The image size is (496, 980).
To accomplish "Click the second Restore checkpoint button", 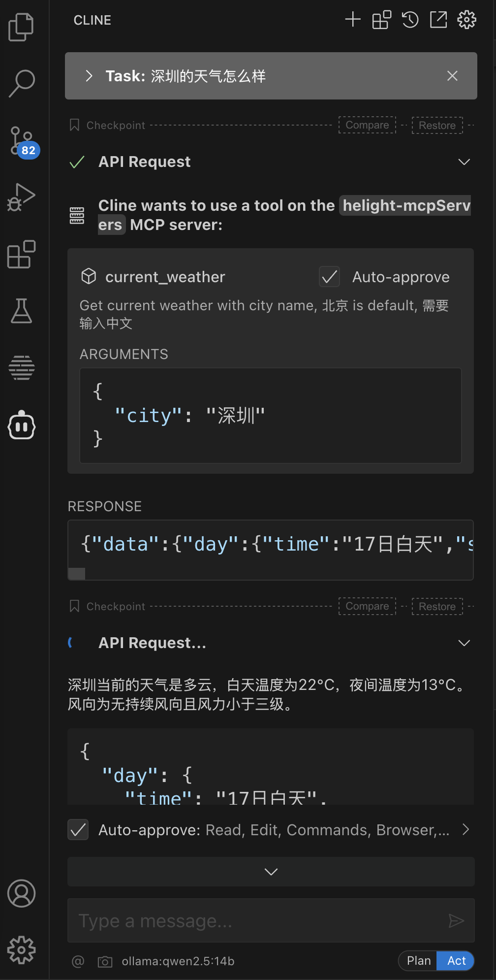I will [x=437, y=606].
